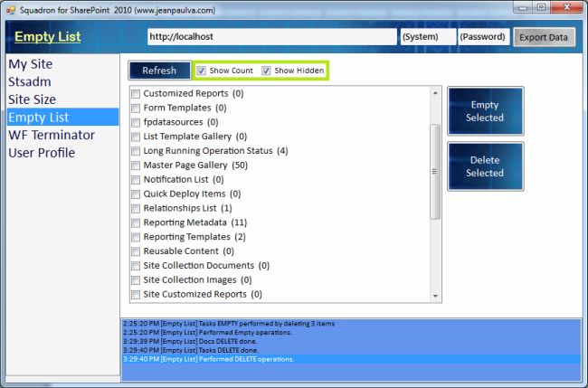Close the Squadron window
The height and width of the screenshot is (388, 588).
(x=566, y=7)
